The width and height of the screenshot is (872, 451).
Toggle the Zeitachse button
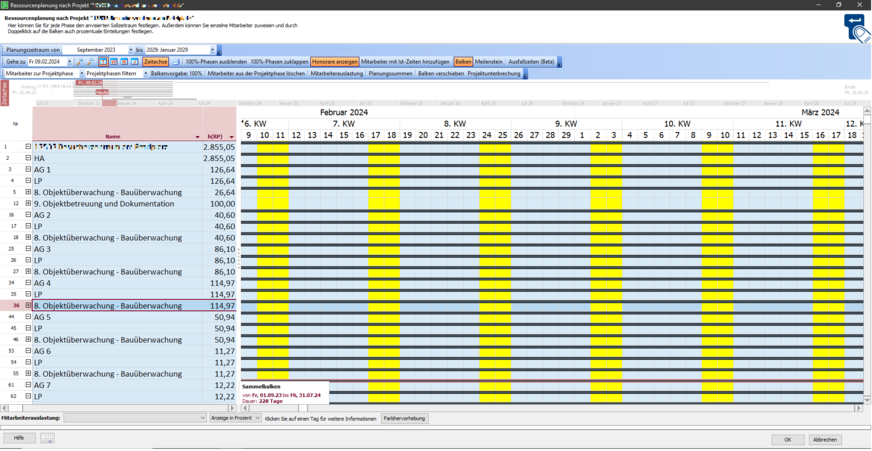(x=155, y=62)
